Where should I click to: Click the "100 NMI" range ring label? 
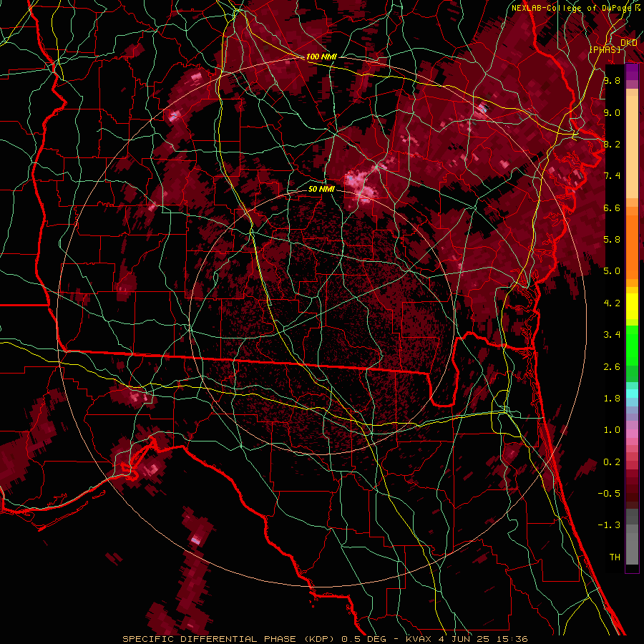321,57
